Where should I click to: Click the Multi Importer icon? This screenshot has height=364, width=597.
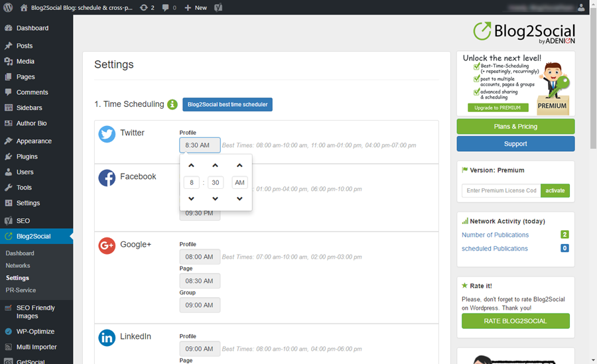[9, 347]
